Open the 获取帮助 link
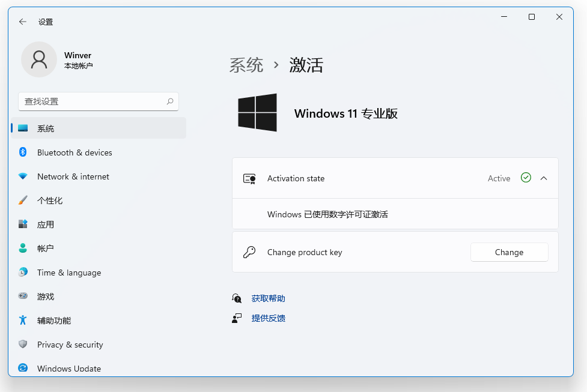The height and width of the screenshot is (392, 587). tap(269, 298)
